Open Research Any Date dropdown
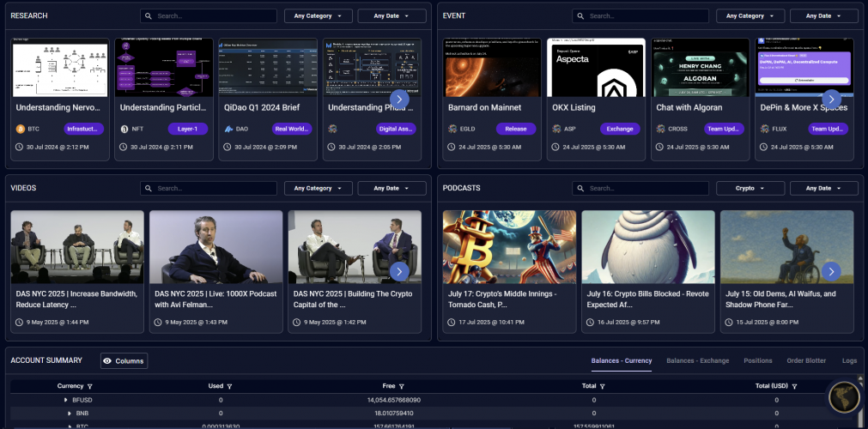868x429 pixels. 392,16
